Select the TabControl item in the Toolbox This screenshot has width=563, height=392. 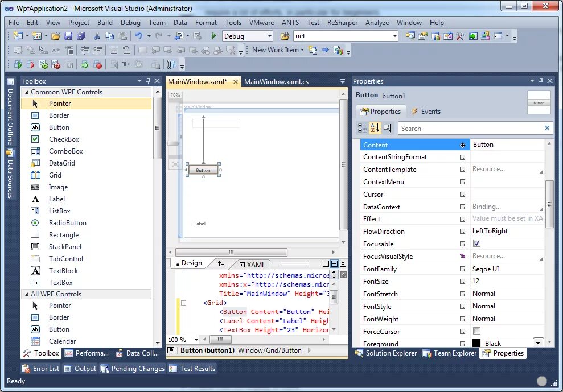point(65,258)
